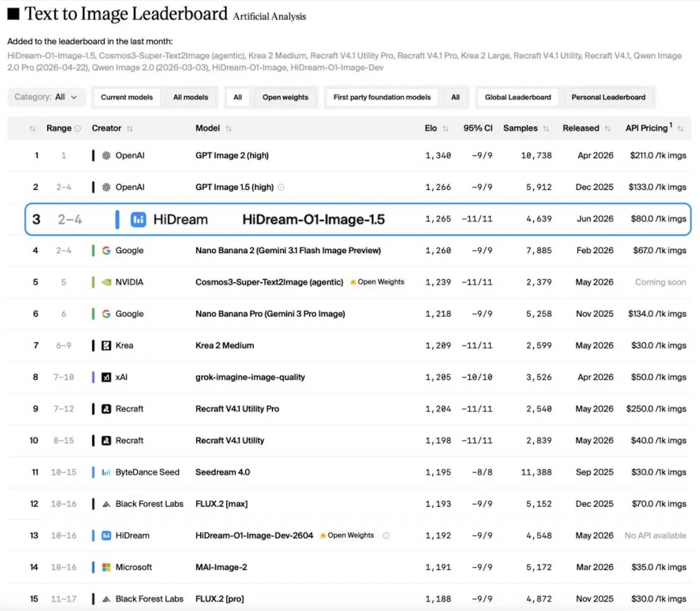Open Cosmos3-Super-Text2Image (agentic) model
Screen dimensions: 700x611
pos(269,282)
